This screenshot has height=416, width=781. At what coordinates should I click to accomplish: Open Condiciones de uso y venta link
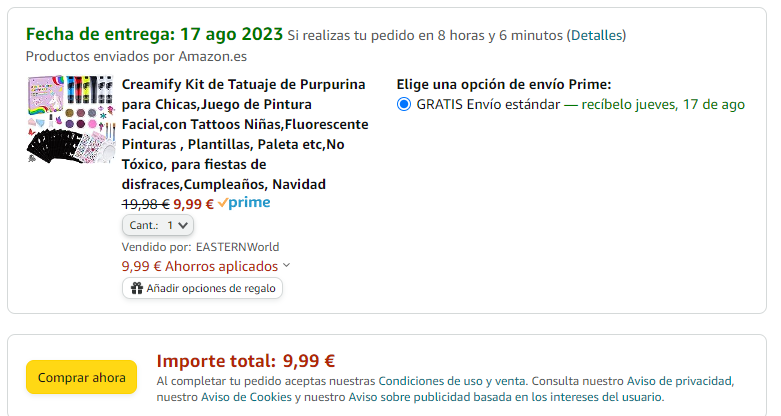pyautogui.click(x=452, y=381)
